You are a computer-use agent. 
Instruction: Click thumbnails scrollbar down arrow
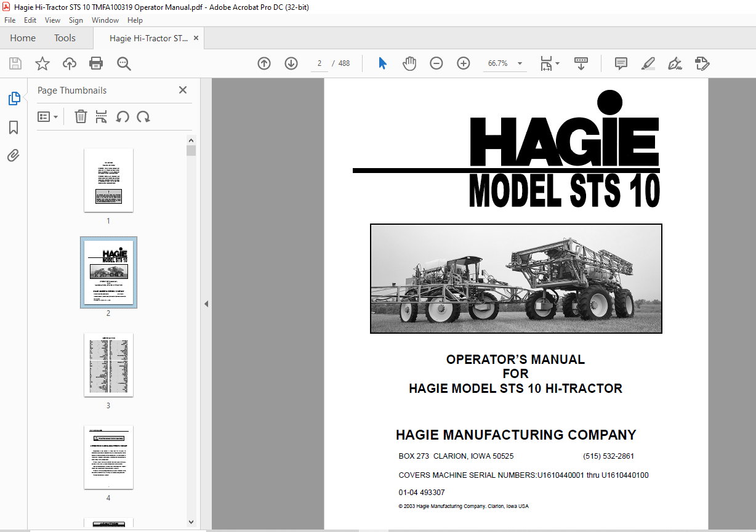pyautogui.click(x=191, y=522)
